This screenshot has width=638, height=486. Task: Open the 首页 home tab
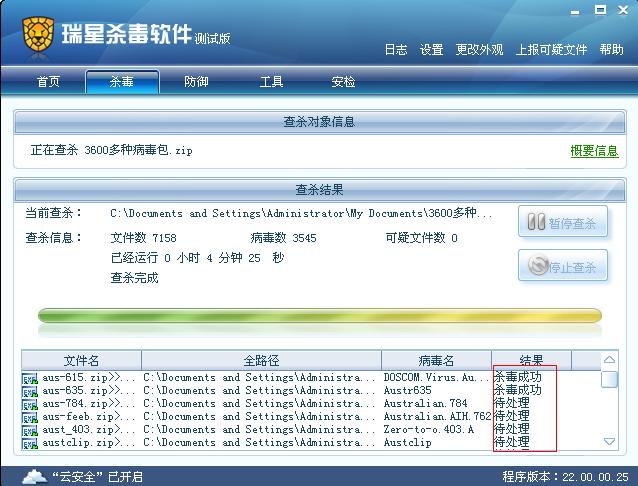[48, 82]
